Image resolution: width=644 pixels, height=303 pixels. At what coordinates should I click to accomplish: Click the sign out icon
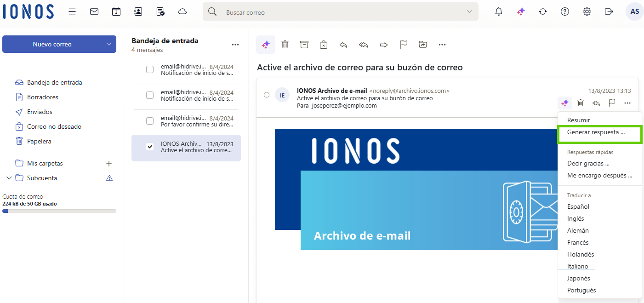click(x=609, y=11)
